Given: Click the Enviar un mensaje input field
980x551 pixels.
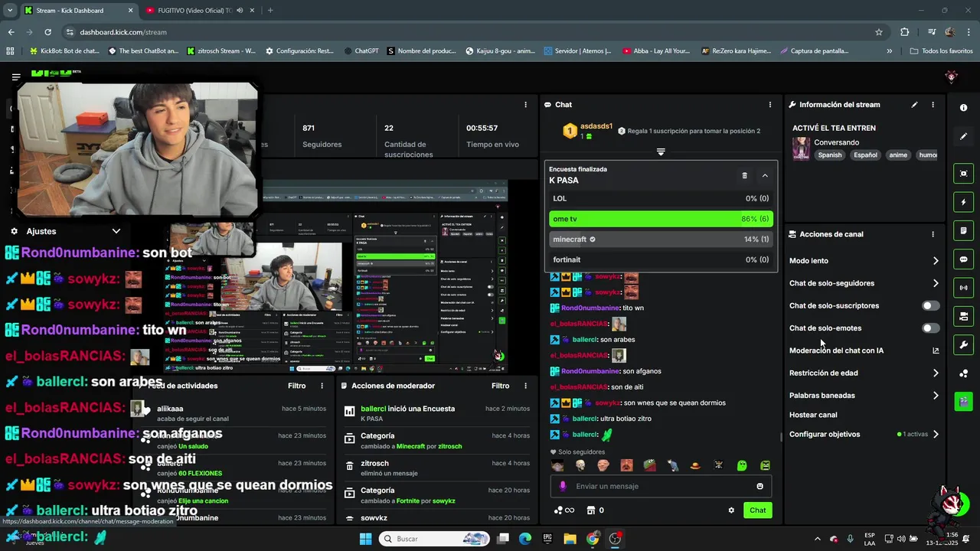Looking at the screenshot, I should pyautogui.click(x=661, y=486).
